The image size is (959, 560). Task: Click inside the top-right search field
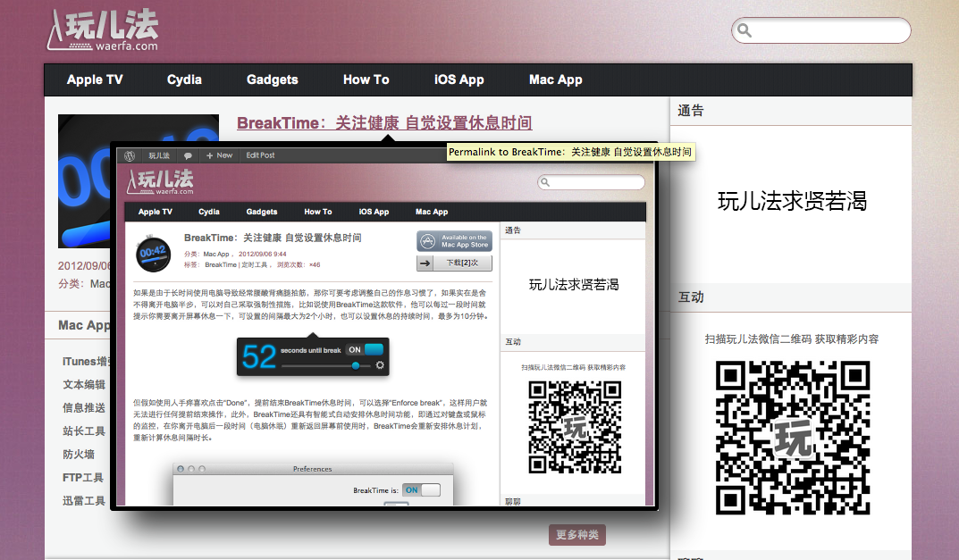click(827, 31)
